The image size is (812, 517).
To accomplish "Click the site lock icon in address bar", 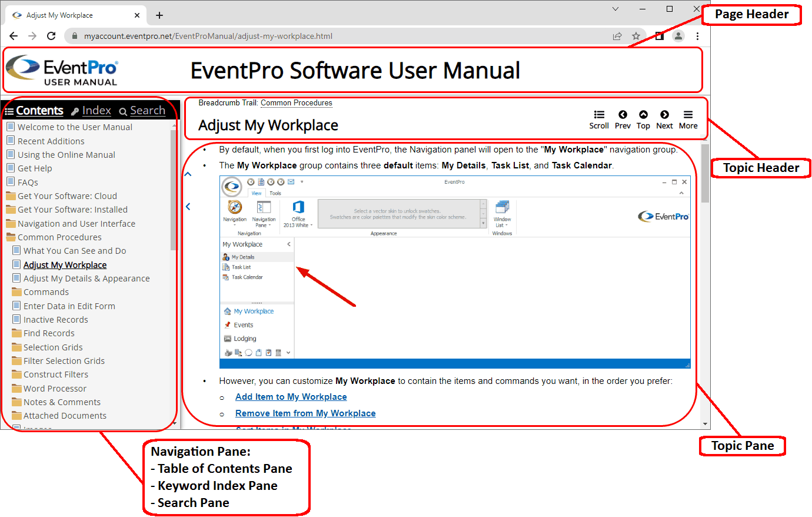I will (x=75, y=36).
